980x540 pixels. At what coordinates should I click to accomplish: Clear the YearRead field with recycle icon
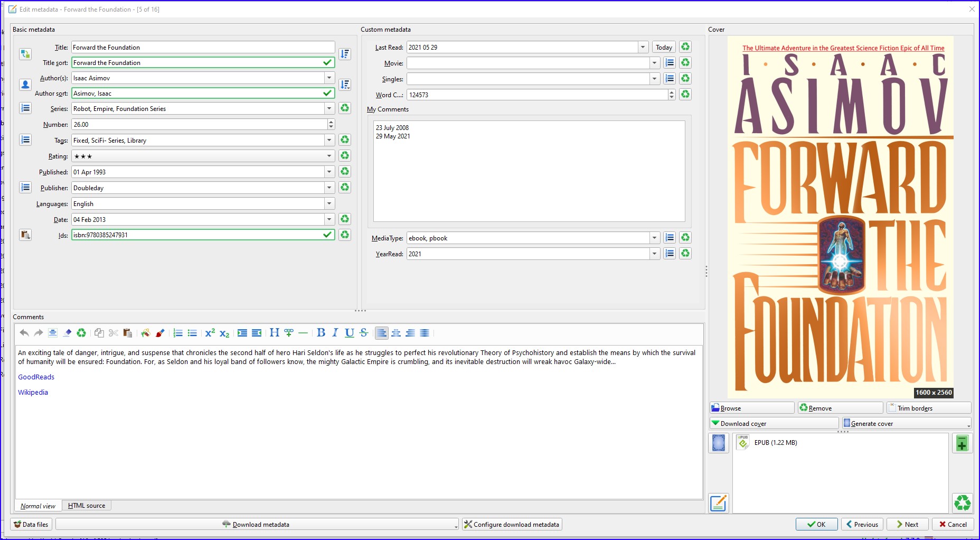[x=685, y=254]
